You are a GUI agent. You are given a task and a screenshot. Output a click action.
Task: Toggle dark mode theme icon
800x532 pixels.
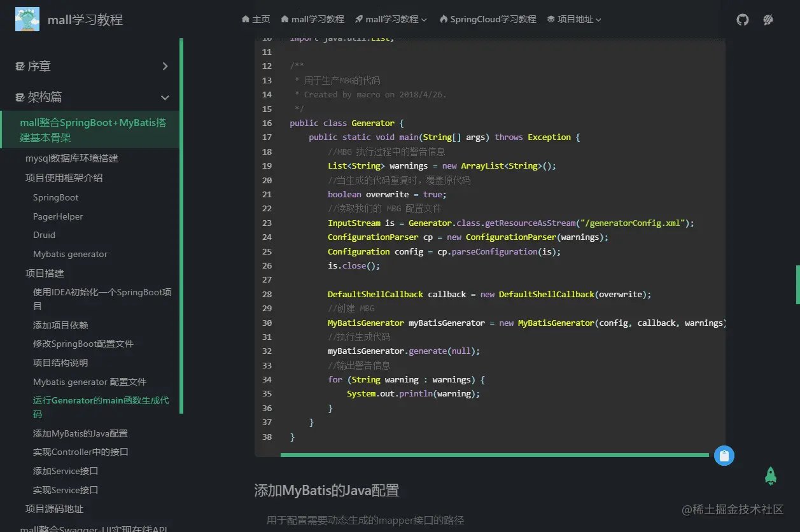coord(768,20)
